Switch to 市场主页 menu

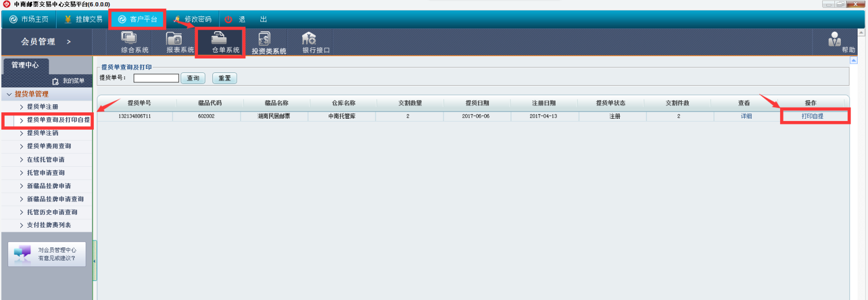tap(29, 19)
